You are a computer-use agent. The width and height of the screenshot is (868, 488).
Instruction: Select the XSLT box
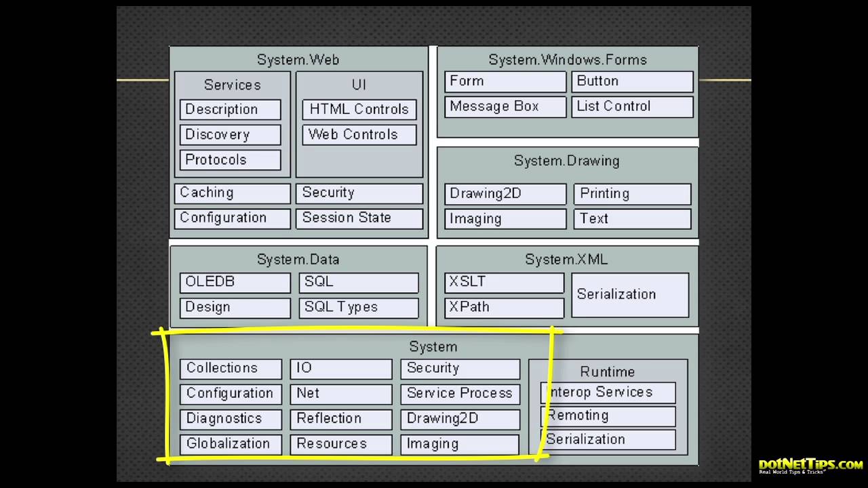tap(504, 283)
